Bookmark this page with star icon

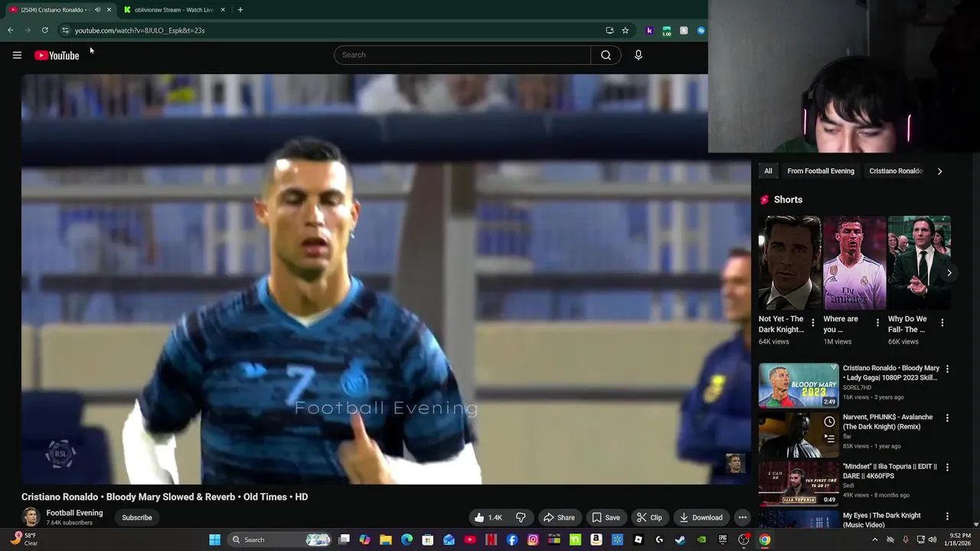tap(625, 31)
